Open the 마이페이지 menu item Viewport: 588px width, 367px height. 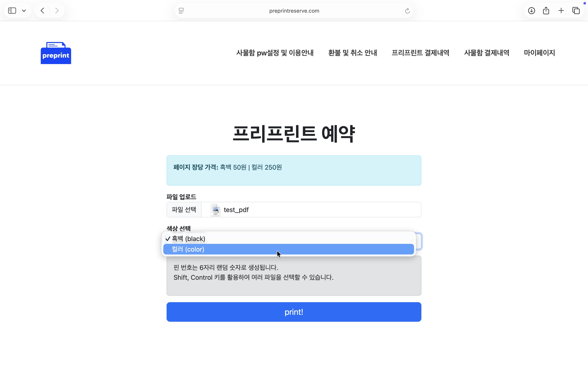539,53
